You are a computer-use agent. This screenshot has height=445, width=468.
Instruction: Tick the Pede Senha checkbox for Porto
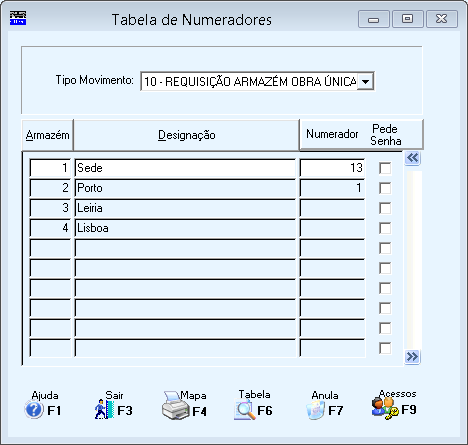click(x=385, y=188)
